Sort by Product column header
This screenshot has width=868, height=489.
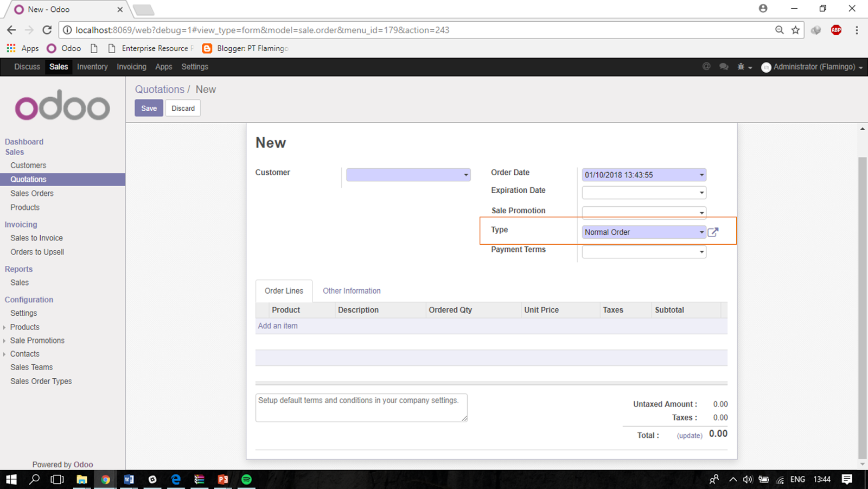tap(286, 310)
